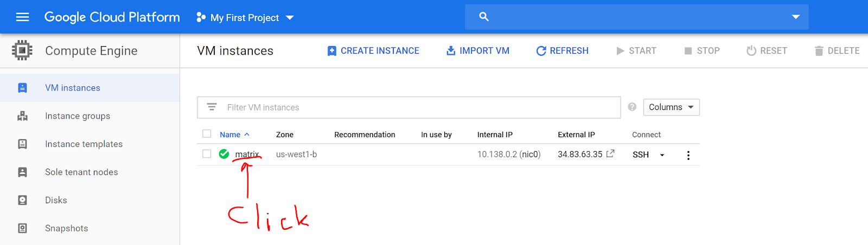868x245 pixels.
Task: Click the delete trash can icon
Action: [819, 51]
